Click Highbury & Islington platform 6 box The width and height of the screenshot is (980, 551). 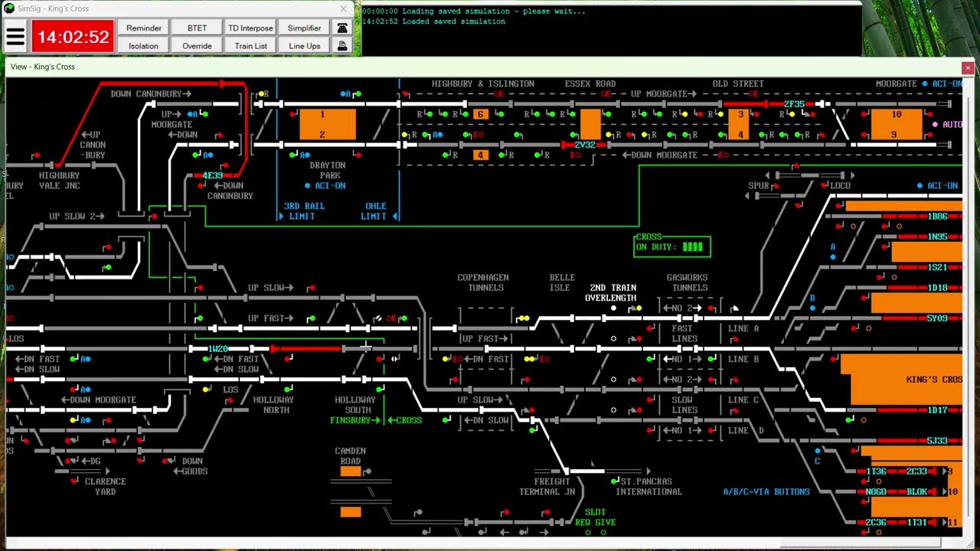point(480,114)
